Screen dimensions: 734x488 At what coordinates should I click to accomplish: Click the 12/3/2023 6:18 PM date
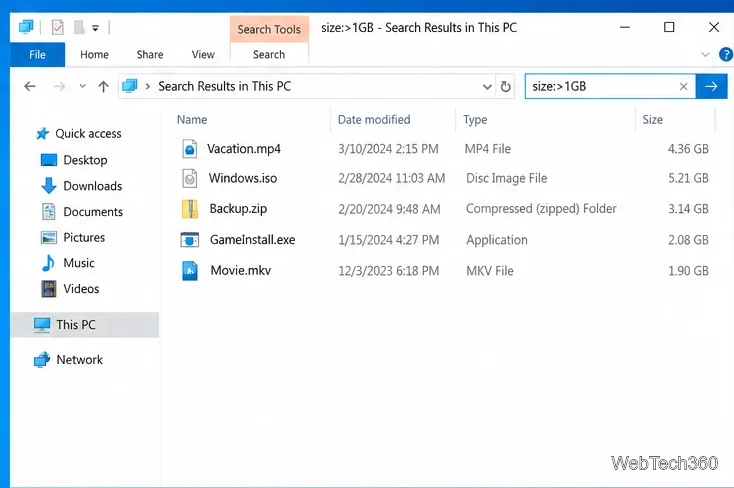tap(389, 271)
